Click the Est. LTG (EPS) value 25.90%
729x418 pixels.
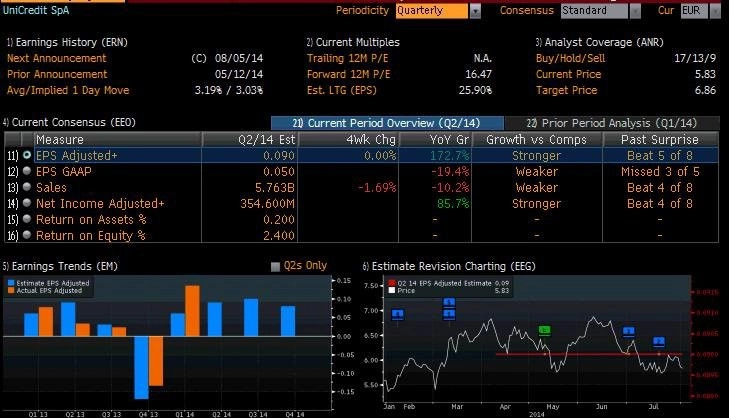(475, 90)
